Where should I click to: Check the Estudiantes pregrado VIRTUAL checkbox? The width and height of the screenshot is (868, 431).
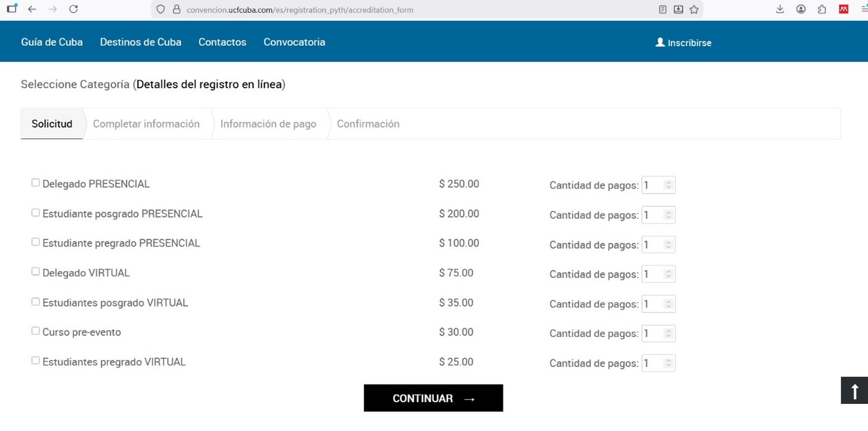[x=36, y=361]
